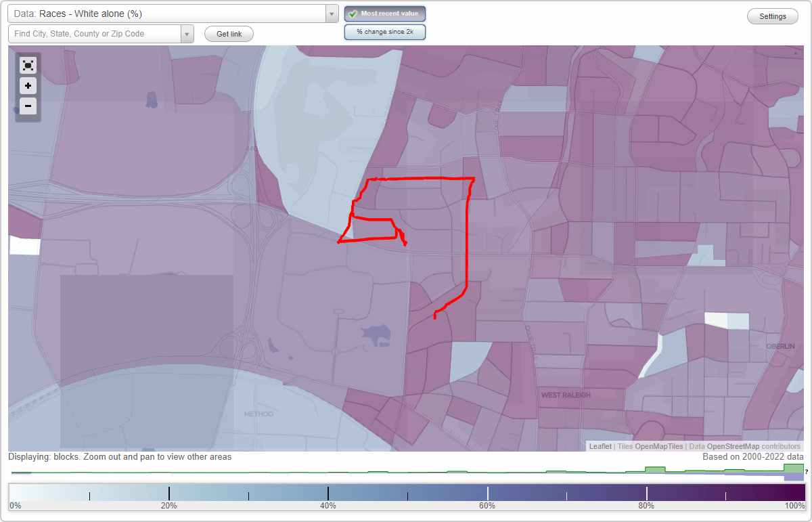Click the 60% mark on color scale
The height and width of the screenshot is (522, 812).
487,506
